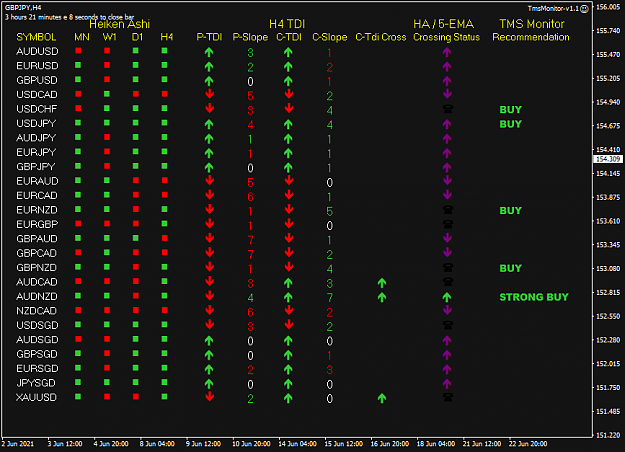The height and width of the screenshot is (452, 625).
Task: Select the XAUUSD symbol label
Action: (36, 397)
